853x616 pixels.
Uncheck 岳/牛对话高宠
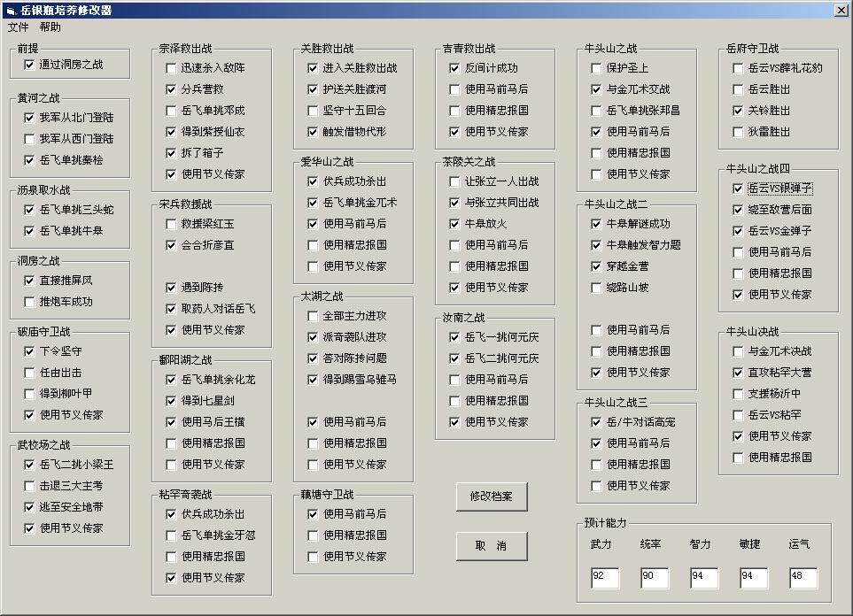tap(596, 422)
